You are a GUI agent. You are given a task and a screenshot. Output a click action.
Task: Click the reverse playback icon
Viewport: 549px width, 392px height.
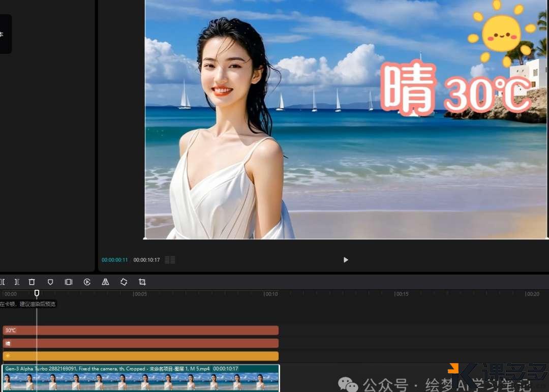click(x=87, y=282)
